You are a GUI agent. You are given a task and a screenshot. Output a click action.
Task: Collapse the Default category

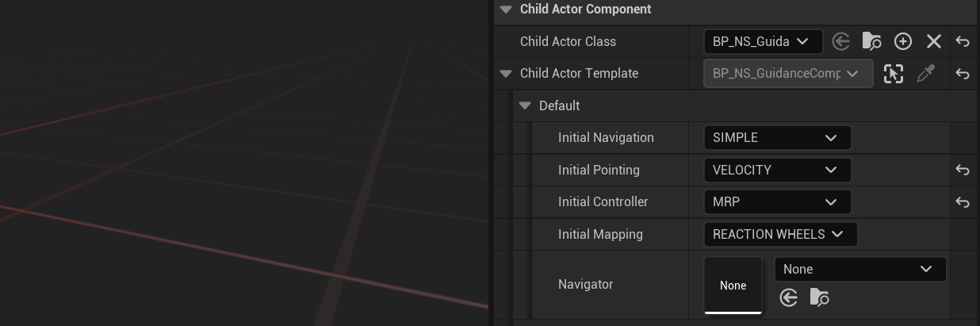(525, 105)
